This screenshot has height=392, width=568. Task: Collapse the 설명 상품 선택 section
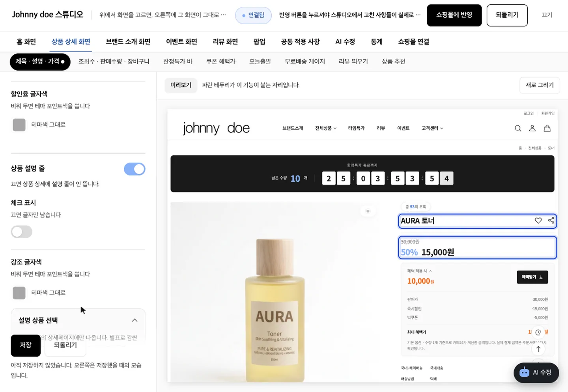pyautogui.click(x=135, y=320)
